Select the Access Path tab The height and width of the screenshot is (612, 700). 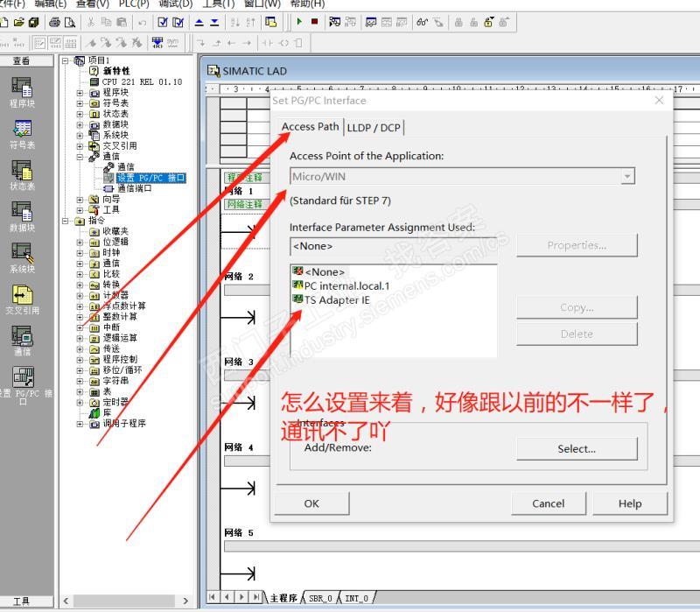coord(311,127)
